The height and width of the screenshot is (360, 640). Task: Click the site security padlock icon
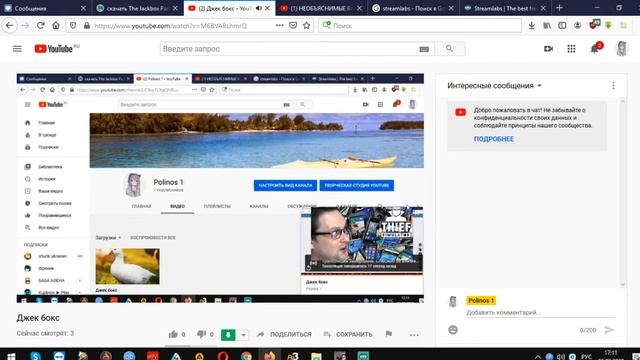tap(87, 25)
